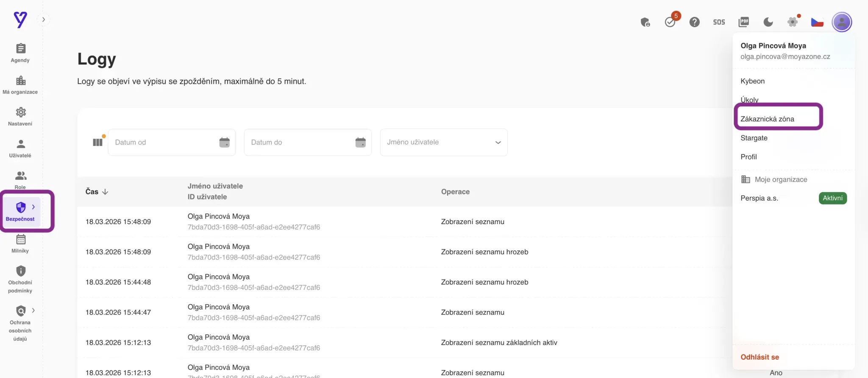The image size is (868, 378).
Task: Open Nastavení gear in sidebar
Action: tap(20, 117)
